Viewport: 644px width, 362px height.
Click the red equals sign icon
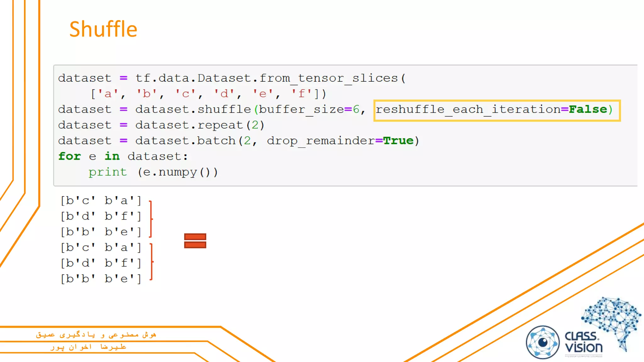click(195, 241)
